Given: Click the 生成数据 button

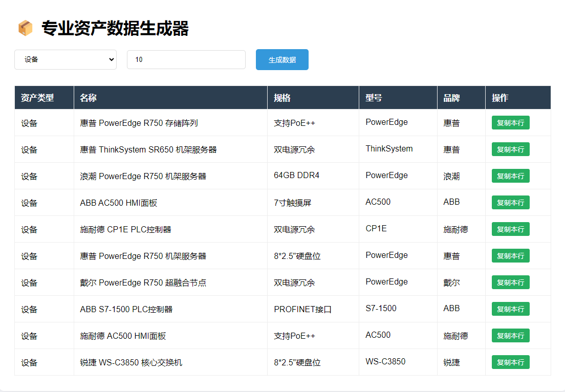Looking at the screenshot, I should click(282, 59).
